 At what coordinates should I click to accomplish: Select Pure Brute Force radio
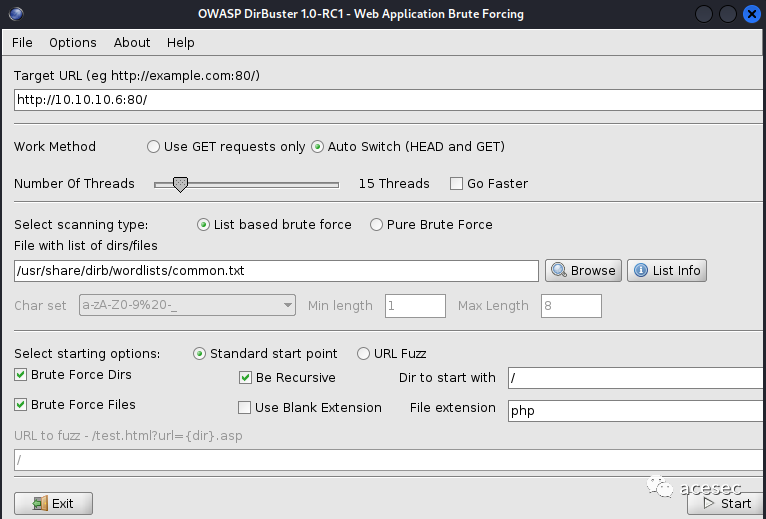[x=376, y=225]
